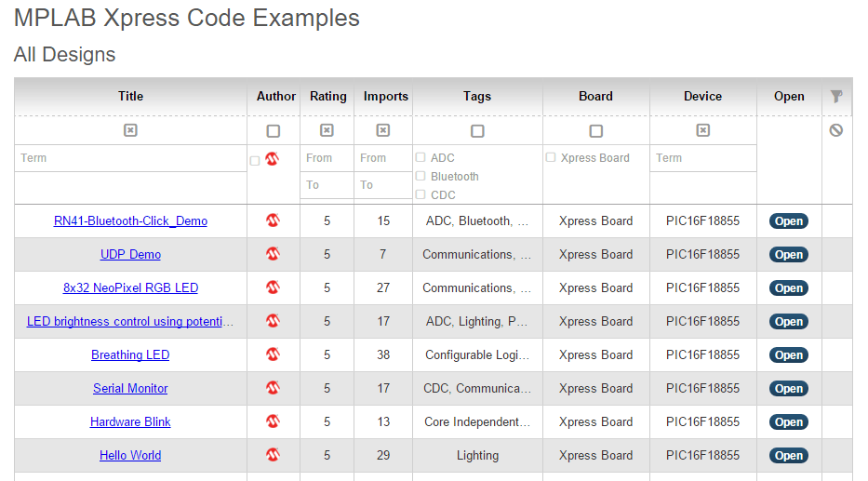Open the UDP Demo link
The image size is (868, 481).
130,254
